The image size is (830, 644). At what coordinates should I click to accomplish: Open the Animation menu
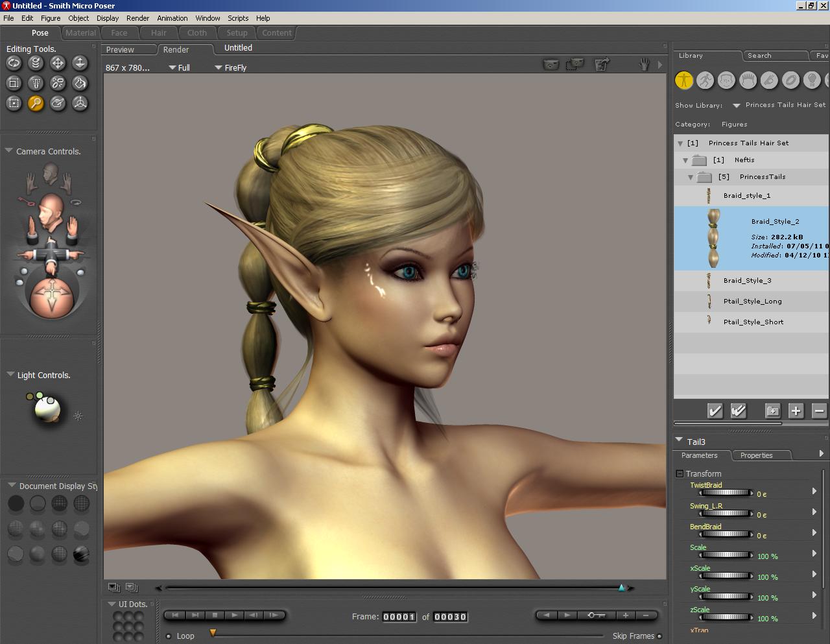click(172, 18)
